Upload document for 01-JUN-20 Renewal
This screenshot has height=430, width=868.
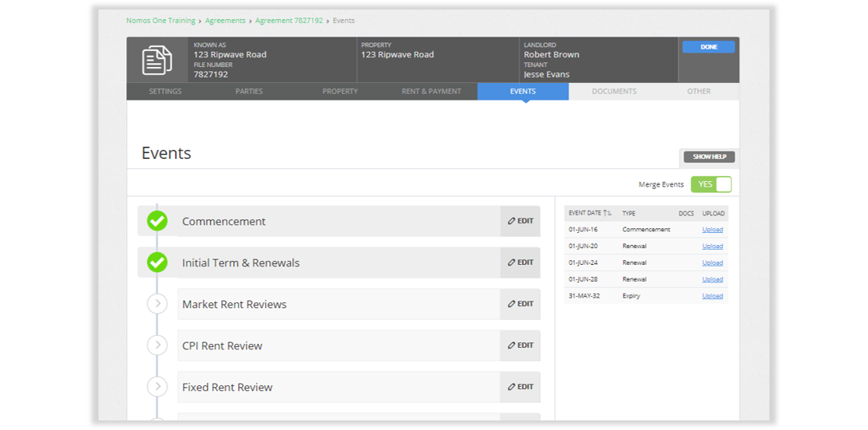[x=712, y=246]
